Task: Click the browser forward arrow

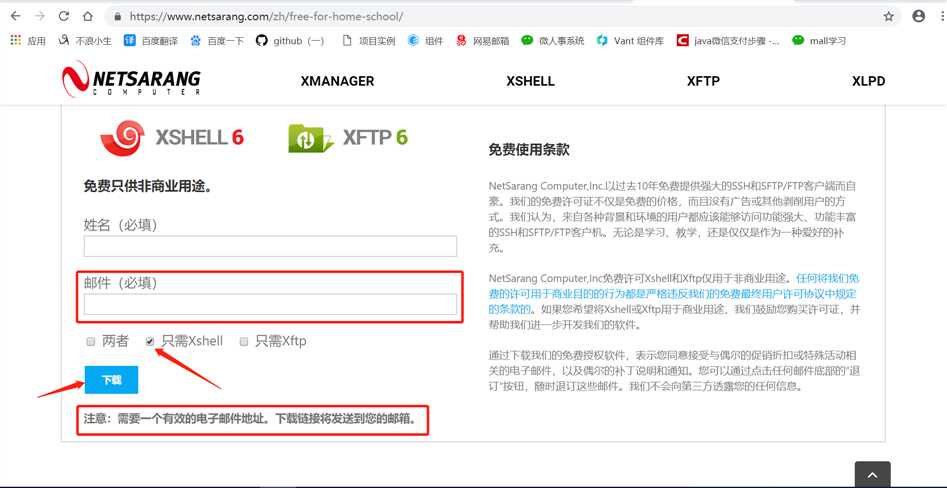Action: point(40,16)
